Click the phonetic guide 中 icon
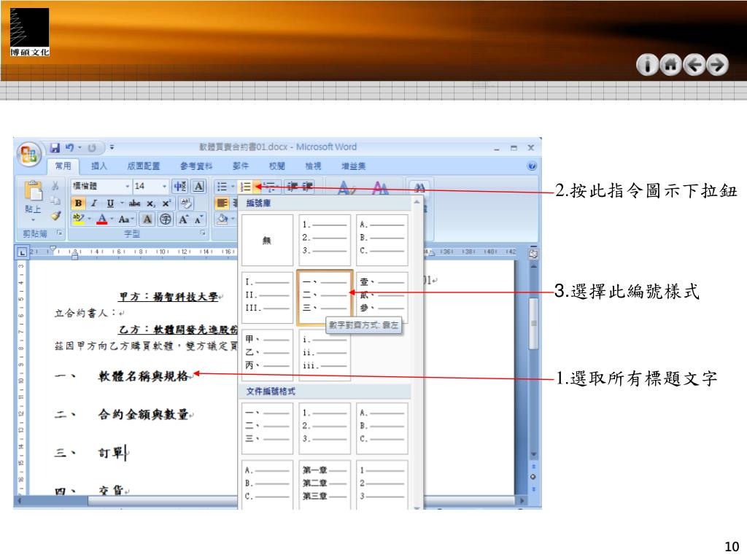The image size is (747, 560). click(x=180, y=186)
